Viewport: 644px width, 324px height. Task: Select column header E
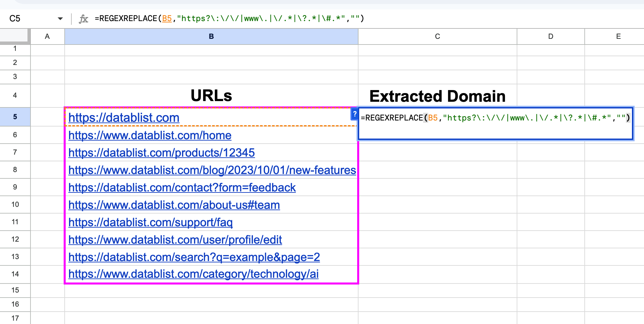618,36
